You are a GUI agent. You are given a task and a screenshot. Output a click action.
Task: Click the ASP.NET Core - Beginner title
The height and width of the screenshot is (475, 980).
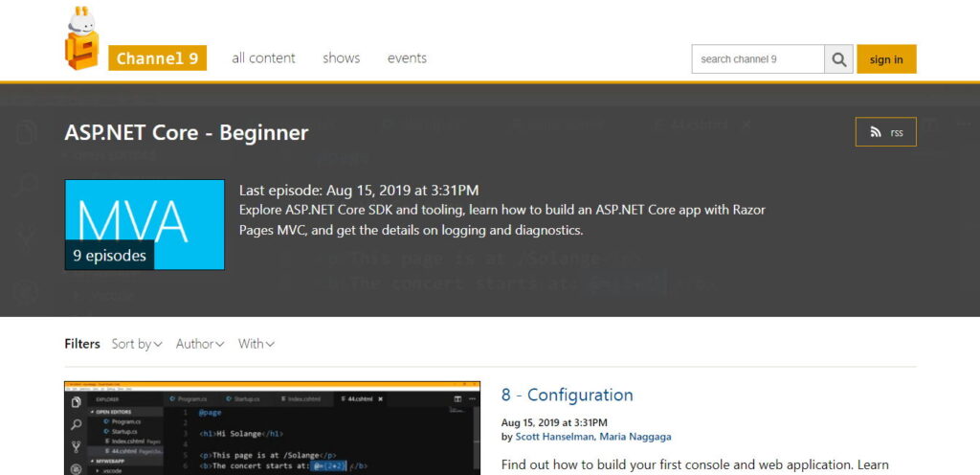(x=187, y=132)
